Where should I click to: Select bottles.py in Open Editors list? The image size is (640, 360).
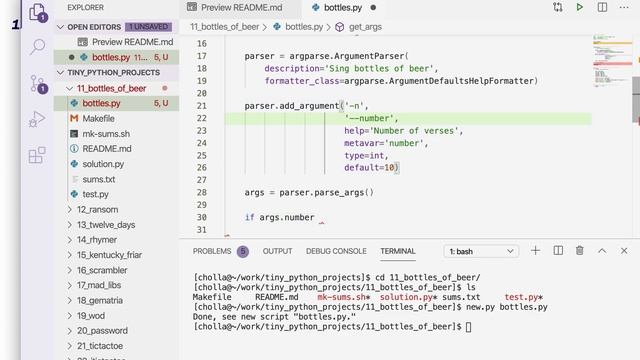click(x=116, y=57)
